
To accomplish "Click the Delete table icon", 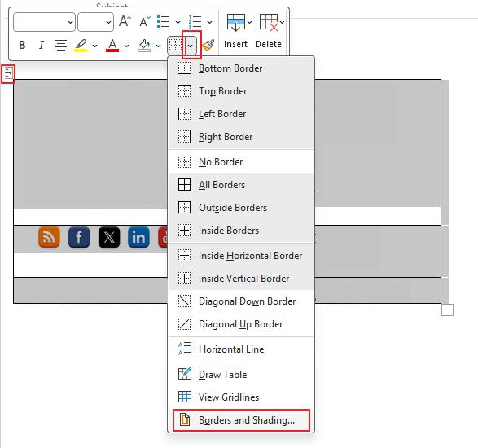I will 269,22.
